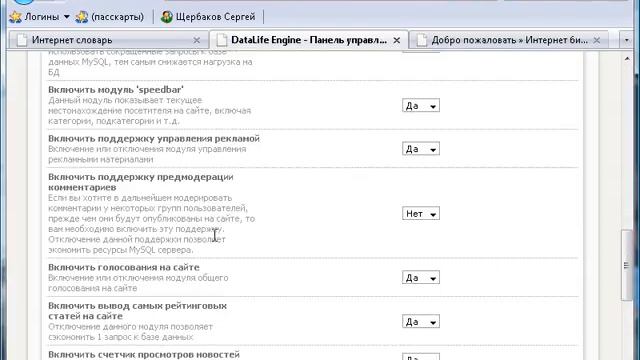Open the голосования на сайте dropdown
Image resolution: width=640 pixels, height=360 pixels.
click(x=421, y=278)
